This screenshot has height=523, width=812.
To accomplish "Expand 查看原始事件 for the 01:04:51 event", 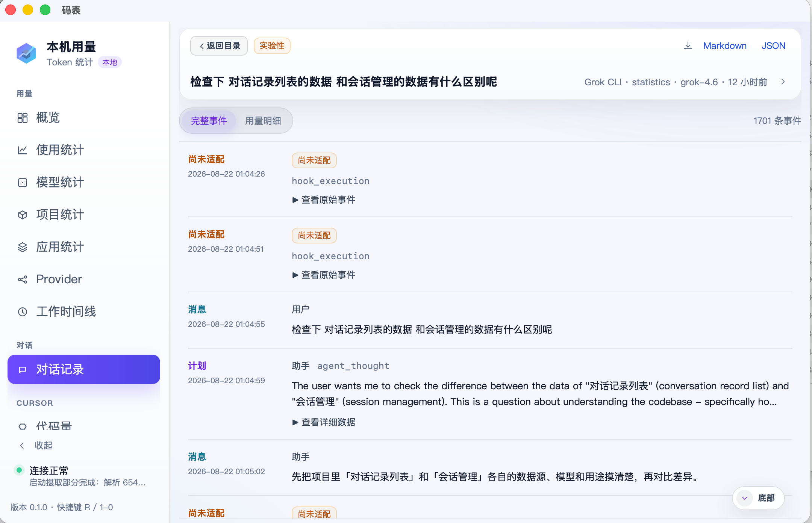I will pyautogui.click(x=324, y=275).
